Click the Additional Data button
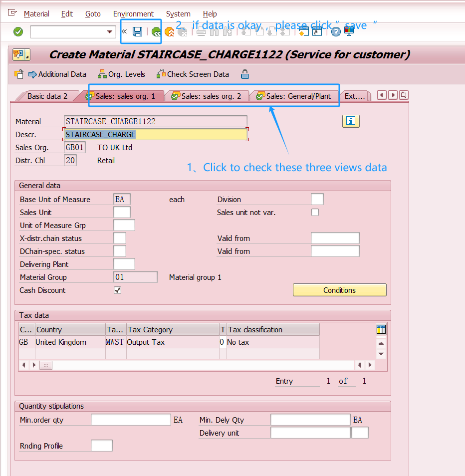 pyautogui.click(x=57, y=74)
